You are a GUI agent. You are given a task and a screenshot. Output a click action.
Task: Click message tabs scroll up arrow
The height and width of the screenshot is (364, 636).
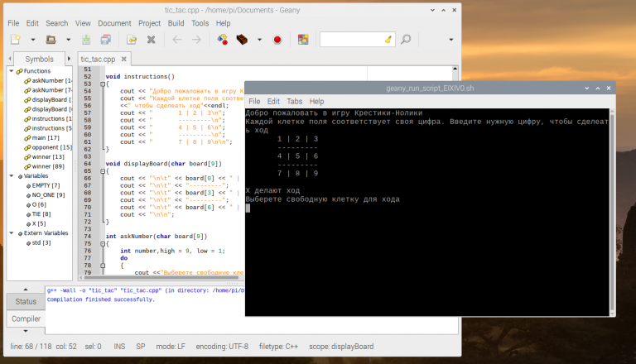[26, 290]
